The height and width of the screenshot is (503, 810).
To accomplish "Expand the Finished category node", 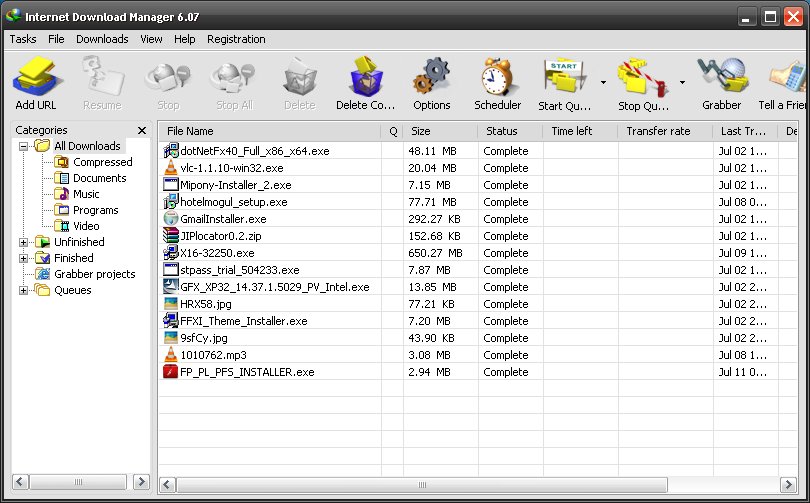I will click(x=23, y=258).
